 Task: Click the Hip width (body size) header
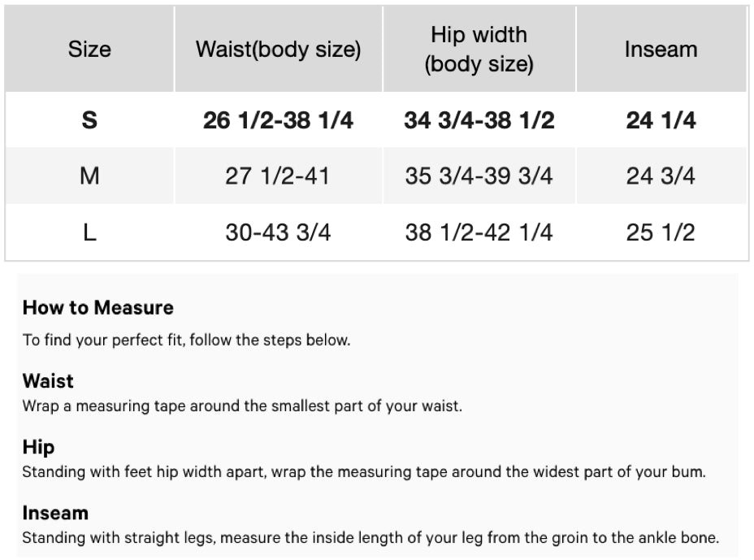479,50
